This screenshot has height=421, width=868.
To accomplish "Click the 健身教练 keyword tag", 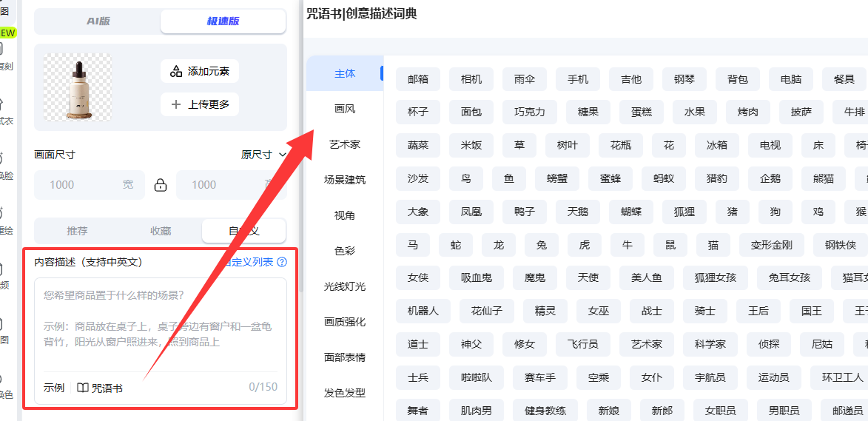I will (545, 411).
